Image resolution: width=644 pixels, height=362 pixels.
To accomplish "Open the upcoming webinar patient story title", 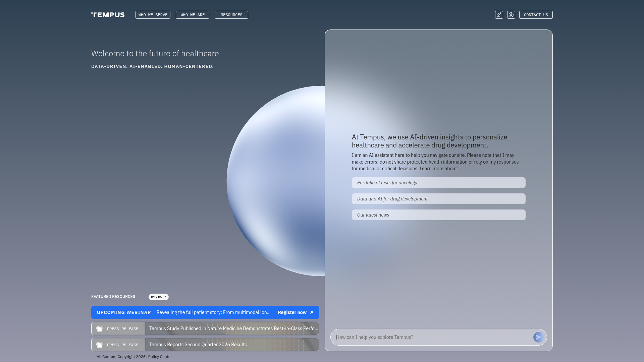I will pos(213,312).
